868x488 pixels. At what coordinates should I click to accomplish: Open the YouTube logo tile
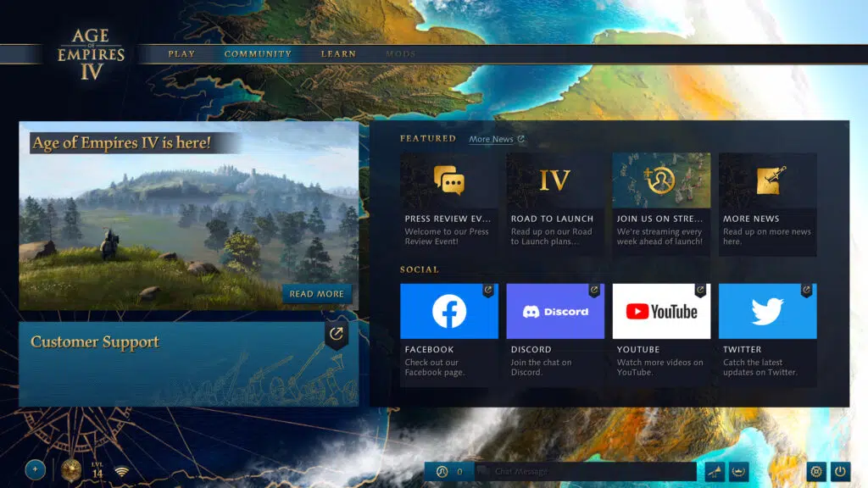pyautogui.click(x=661, y=311)
